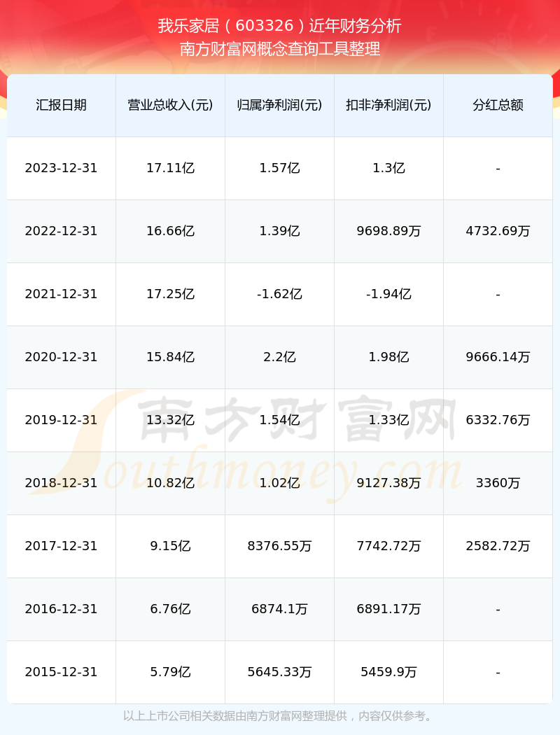560x735 pixels.
Task: Click the date cell 2023-12-31
Action: [62, 168]
